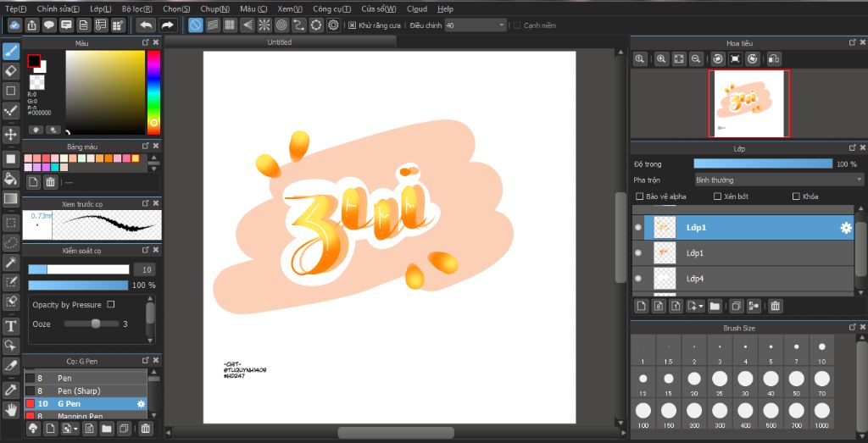Open the Chỉnh sửa menu
The image size is (868, 443).
[58, 8]
